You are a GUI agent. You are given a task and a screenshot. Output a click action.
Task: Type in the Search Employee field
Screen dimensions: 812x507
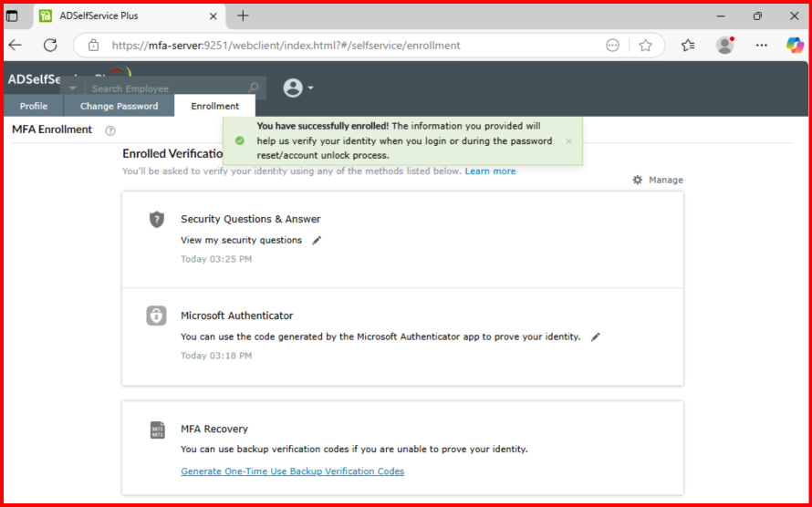pos(164,88)
